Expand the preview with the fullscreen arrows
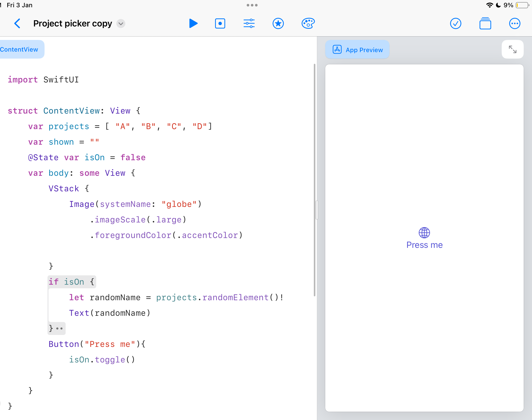The height and width of the screenshot is (420, 532). [x=513, y=49]
